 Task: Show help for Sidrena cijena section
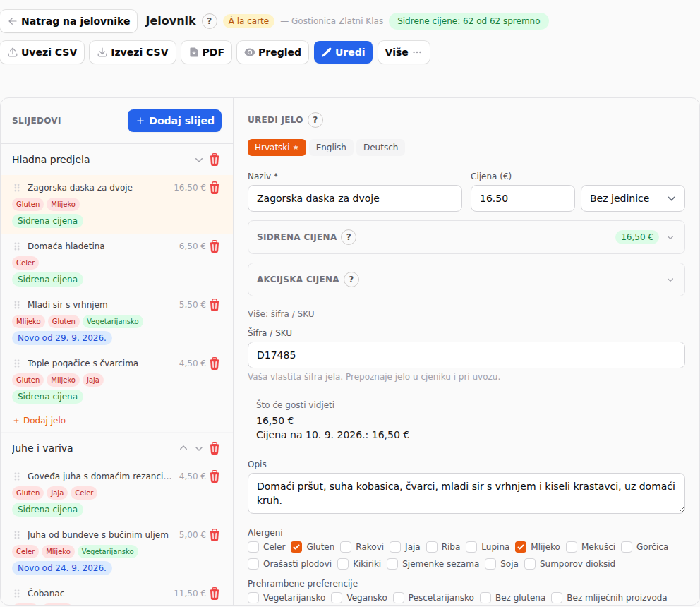click(349, 237)
